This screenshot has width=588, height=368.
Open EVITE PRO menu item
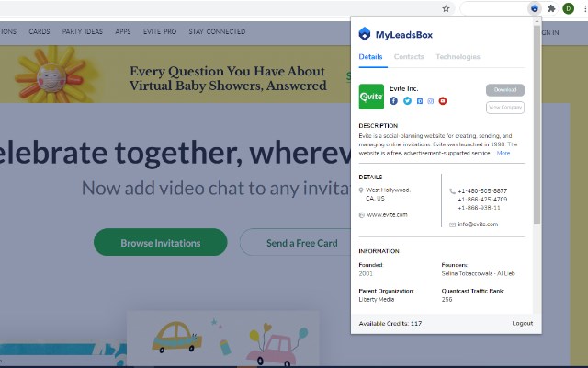point(160,31)
